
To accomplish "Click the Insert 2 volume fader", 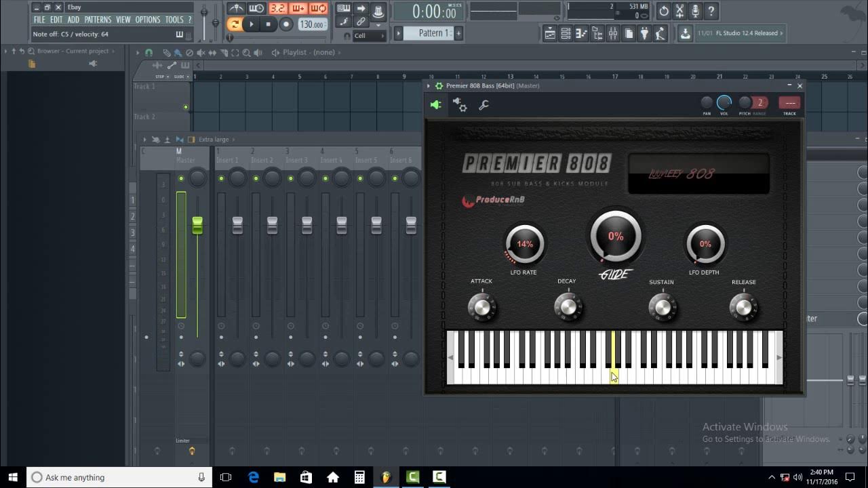I will click(272, 225).
